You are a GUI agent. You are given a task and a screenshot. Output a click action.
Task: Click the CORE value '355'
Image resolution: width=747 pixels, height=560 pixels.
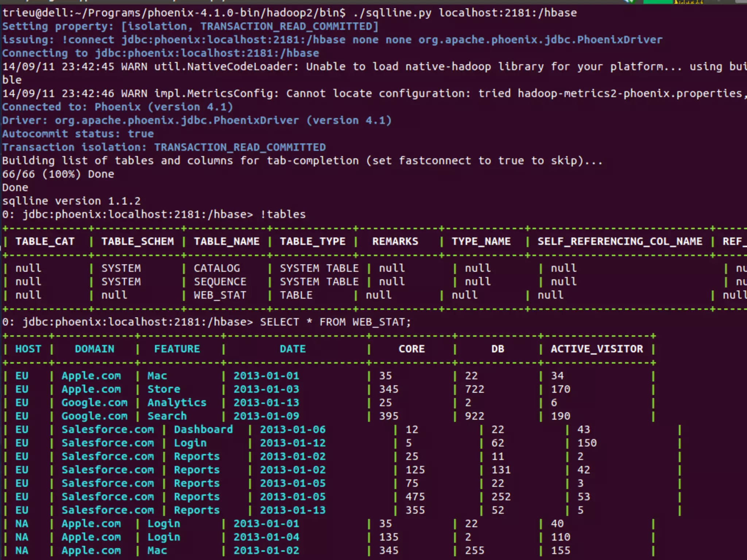pyautogui.click(x=415, y=510)
